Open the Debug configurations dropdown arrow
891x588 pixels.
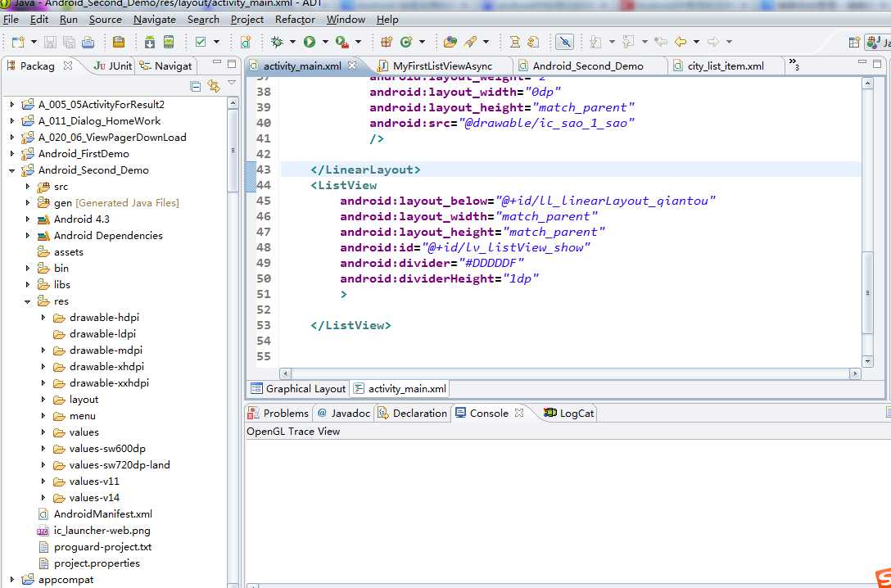(x=292, y=42)
